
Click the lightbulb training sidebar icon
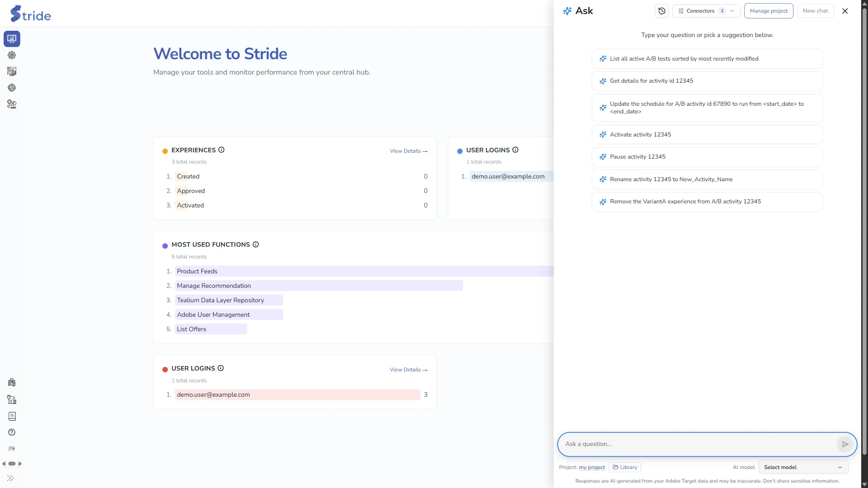tap(12, 383)
